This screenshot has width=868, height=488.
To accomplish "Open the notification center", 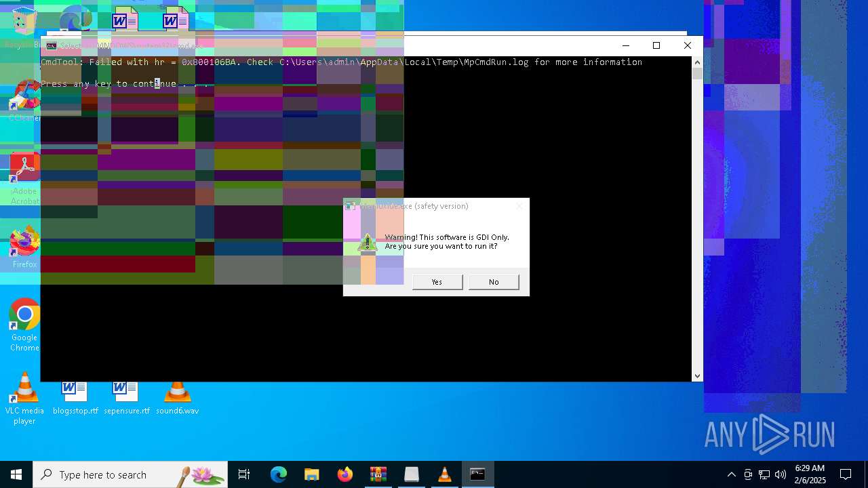I will (846, 474).
